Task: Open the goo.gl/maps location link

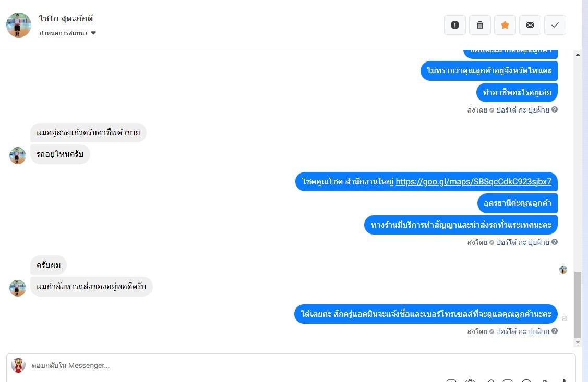Action: 473,182
